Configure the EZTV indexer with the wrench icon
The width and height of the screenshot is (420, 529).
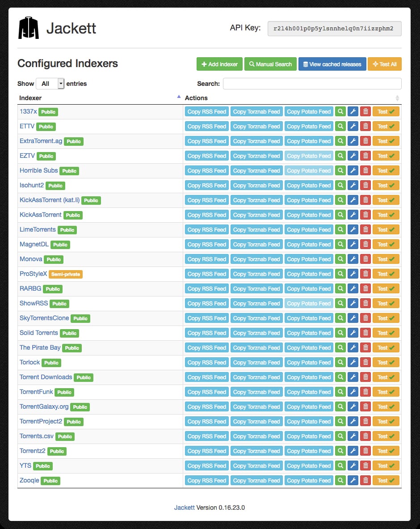pos(353,156)
